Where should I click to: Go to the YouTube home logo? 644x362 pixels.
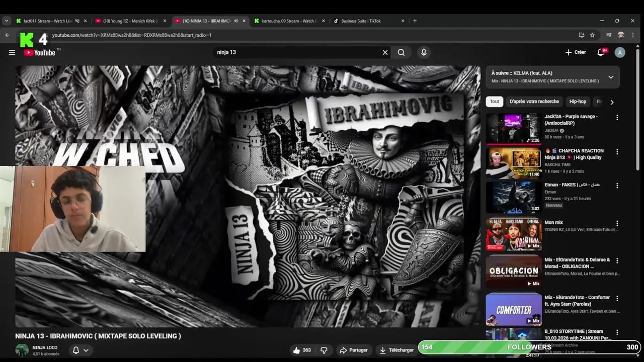pos(40,52)
